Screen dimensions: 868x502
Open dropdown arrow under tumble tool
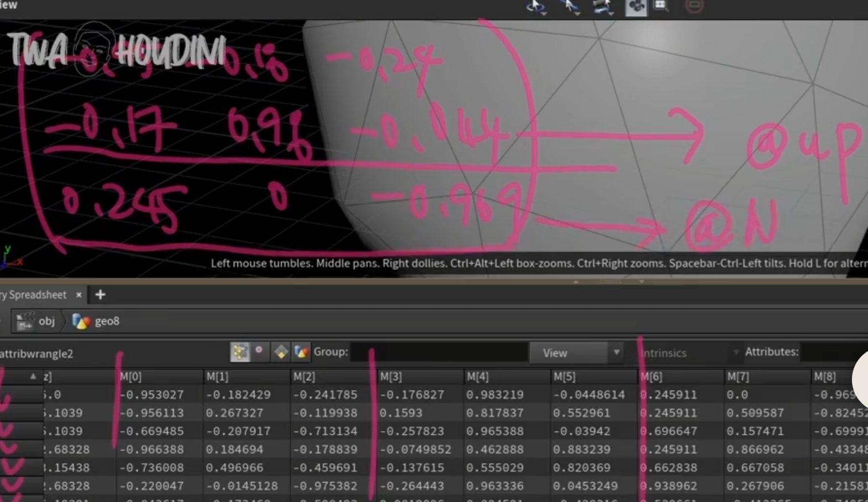coord(544,13)
